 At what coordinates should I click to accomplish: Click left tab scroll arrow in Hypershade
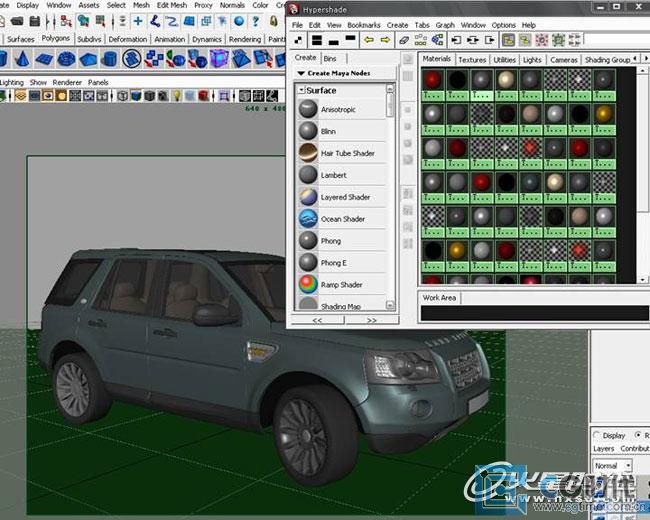coord(635,58)
